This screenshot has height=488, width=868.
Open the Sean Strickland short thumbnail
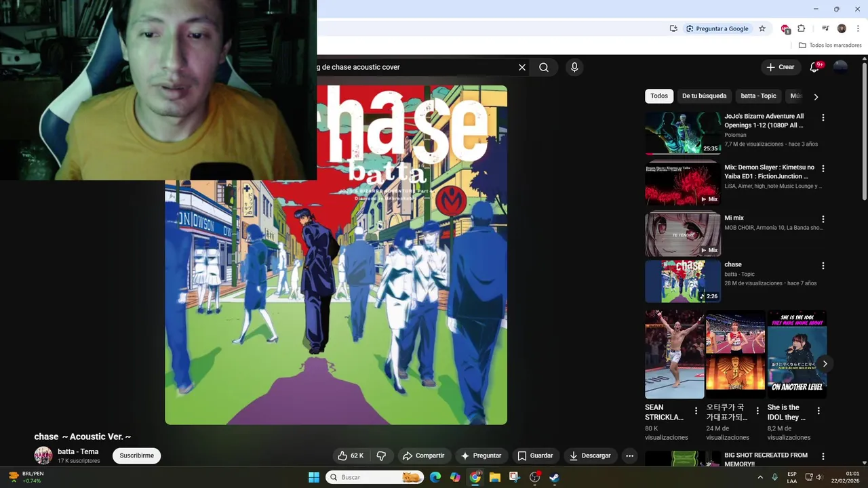click(x=675, y=354)
